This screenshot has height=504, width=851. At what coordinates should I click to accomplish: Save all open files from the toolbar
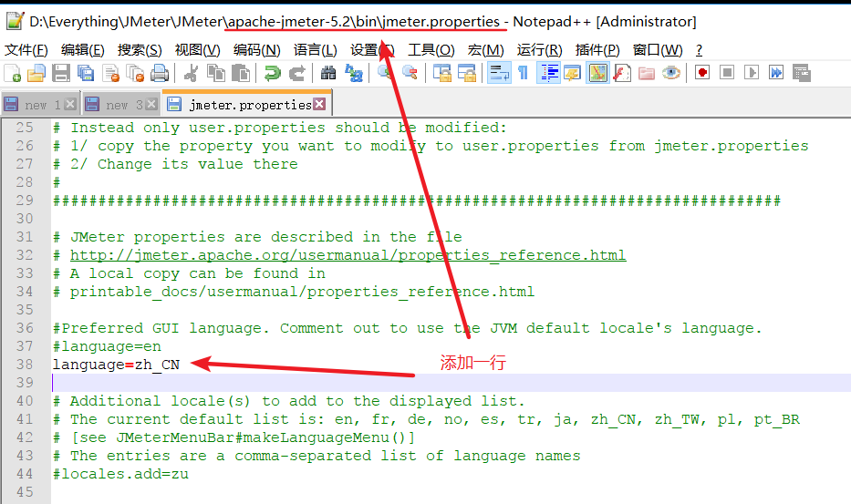click(86, 73)
